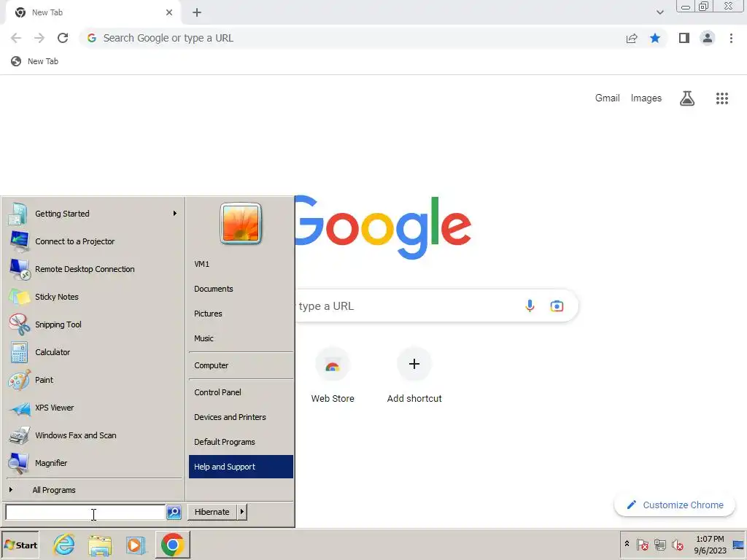Viewport: 747px width, 560px height.
Task: Open Documents from Start menu
Action: pos(241,289)
